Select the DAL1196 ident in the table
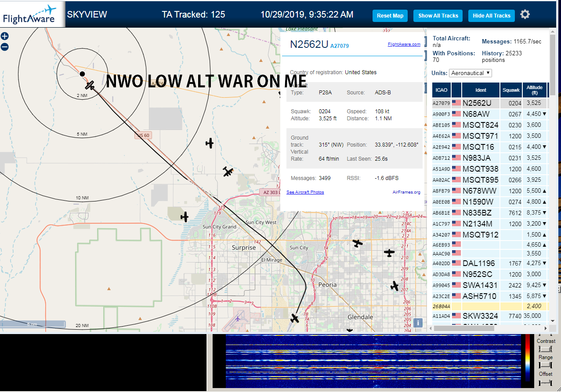Screen dimensions: 561x392 [478, 263]
